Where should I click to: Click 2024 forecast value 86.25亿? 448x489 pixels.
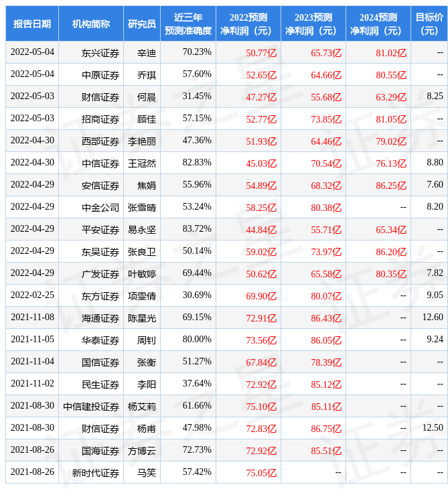pyautogui.click(x=391, y=186)
